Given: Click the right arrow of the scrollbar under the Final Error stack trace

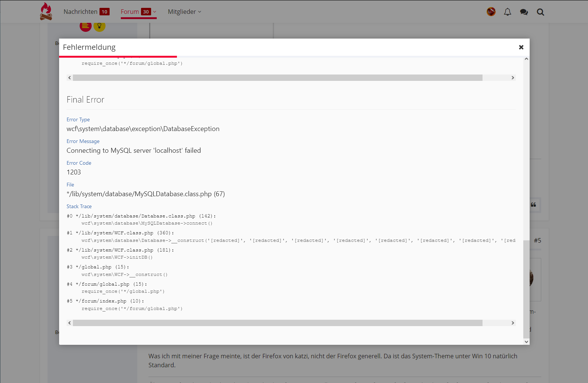Looking at the screenshot, I should [x=513, y=323].
